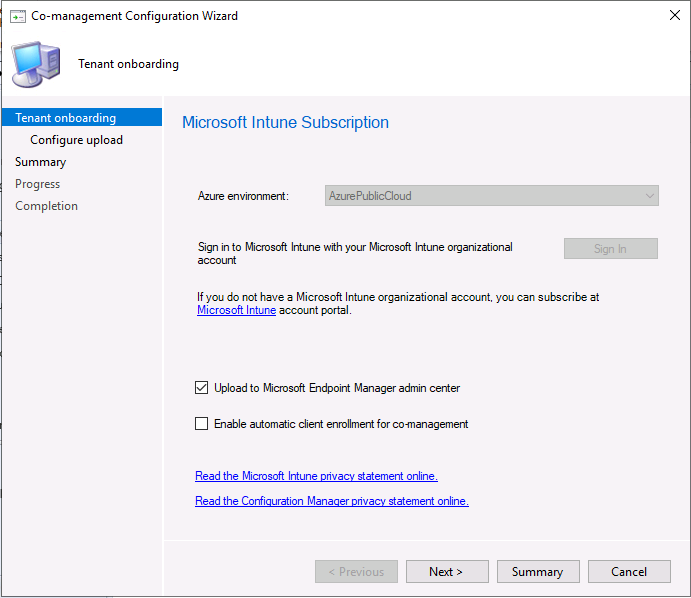Read the Microsoft Intune privacy statement online
Image resolution: width=691 pixels, height=598 pixels.
pyautogui.click(x=316, y=476)
